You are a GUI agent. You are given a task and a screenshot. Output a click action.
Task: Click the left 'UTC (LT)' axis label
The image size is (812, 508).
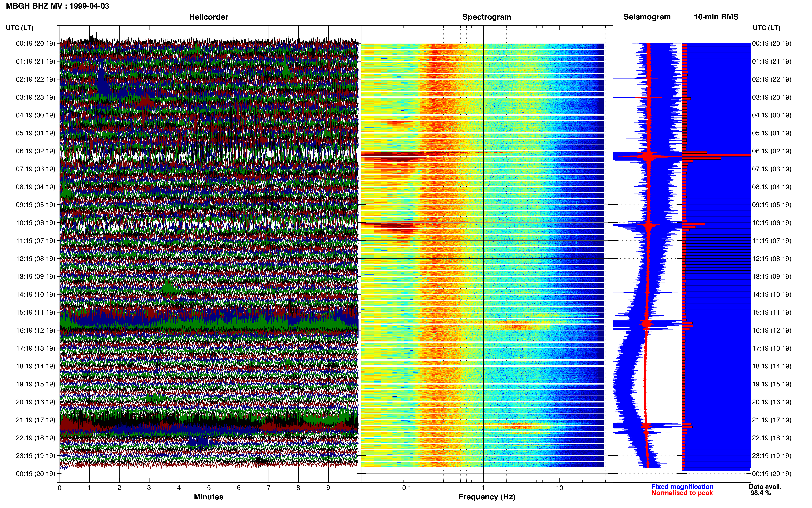click(20, 28)
